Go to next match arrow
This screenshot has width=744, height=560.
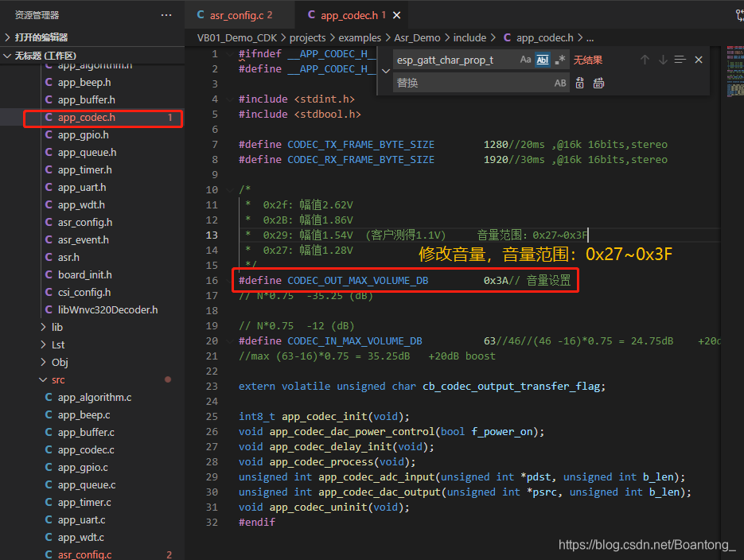click(x=662, y=60)
